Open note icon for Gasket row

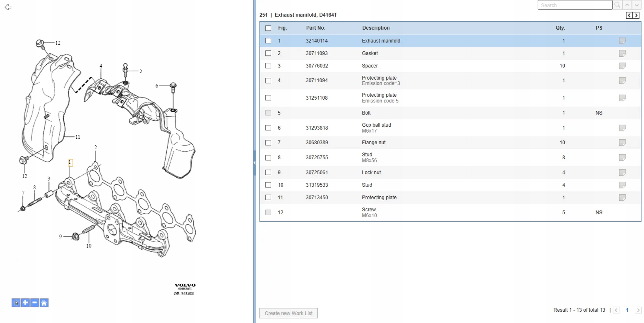pyautogui.click(x=622, y=53)
